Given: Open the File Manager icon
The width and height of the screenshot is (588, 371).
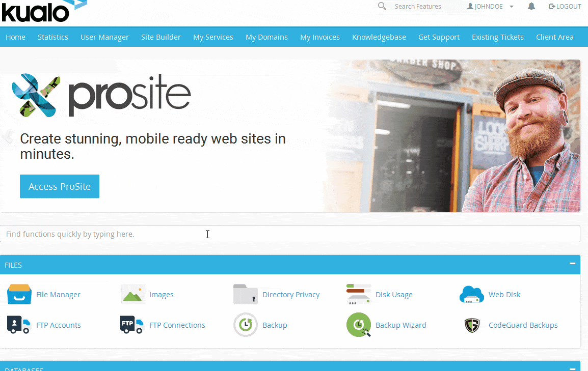Looking at the screenshot, I should coord(19,295).
